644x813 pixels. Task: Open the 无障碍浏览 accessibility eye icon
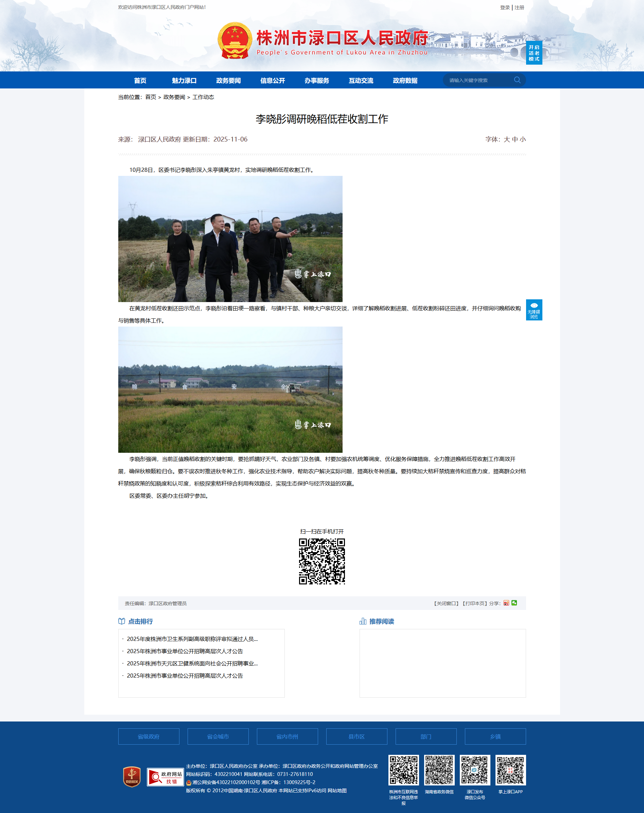534,310
